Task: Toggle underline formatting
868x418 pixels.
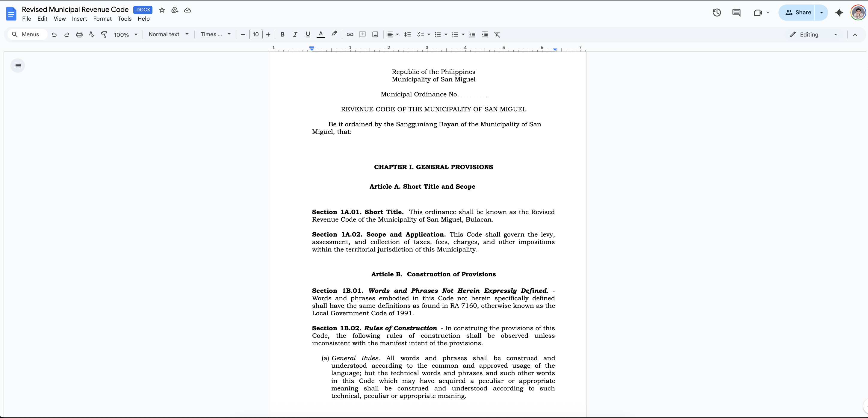Action: click(308, 34)
